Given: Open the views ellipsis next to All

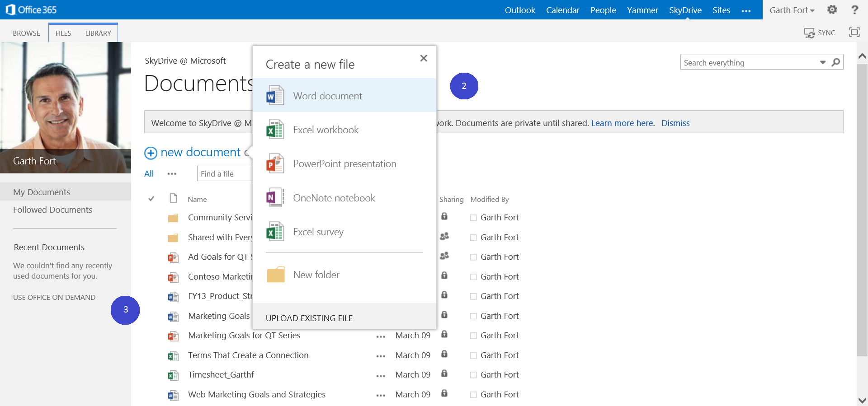Looking at the screenshot, I should [x=172, y=174].
